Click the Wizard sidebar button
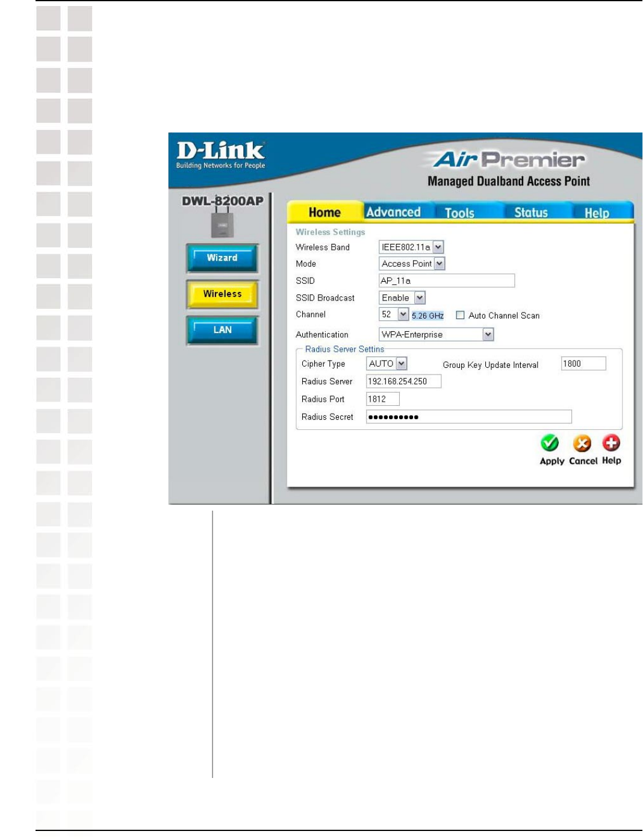Screen dimensions: 643x840 click(222, 258)
